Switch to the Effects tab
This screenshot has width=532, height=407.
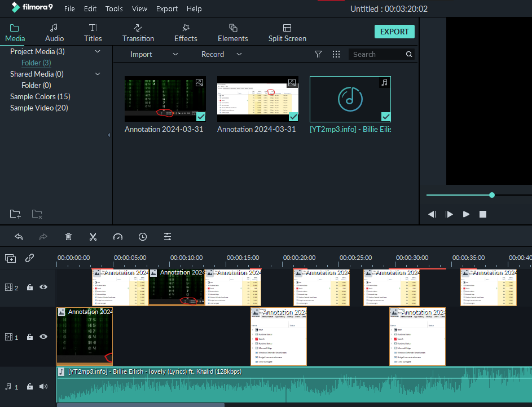pyautogui.click(x=186, y=33)
